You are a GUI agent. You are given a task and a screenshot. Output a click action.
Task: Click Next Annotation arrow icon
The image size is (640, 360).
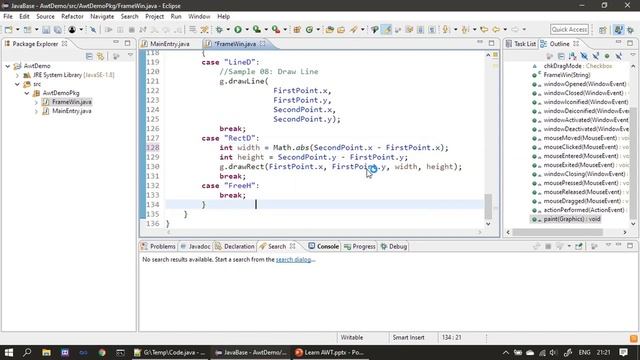point(446,29)
